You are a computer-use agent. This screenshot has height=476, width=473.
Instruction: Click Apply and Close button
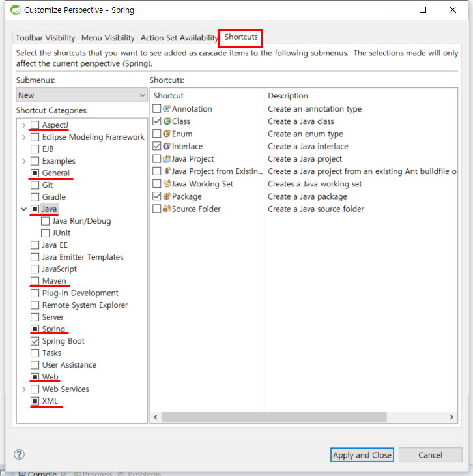click(x=362, y=454)
